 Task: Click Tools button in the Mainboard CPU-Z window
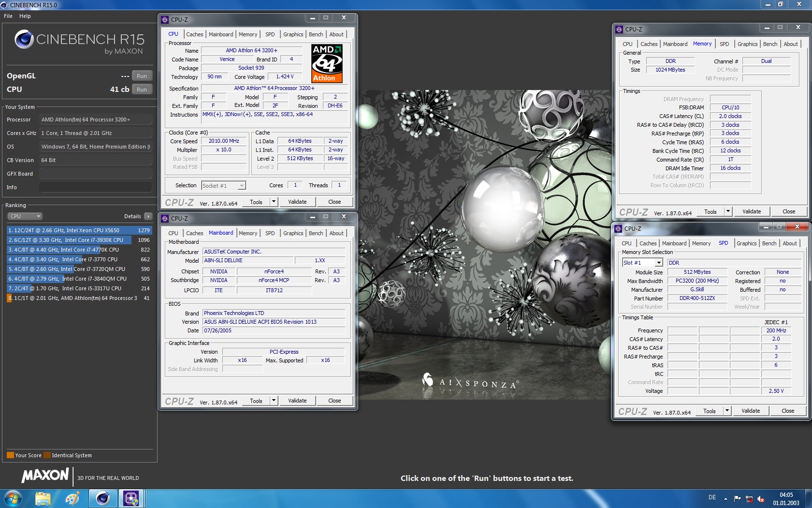(256, 401)
